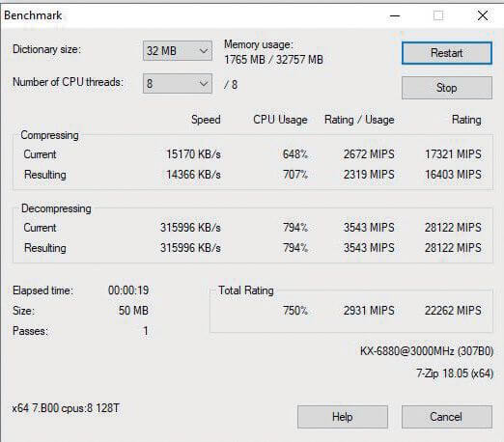Close the Benchmark window
504x442 pixels.
pyautogui.click(x=483, y=15)
